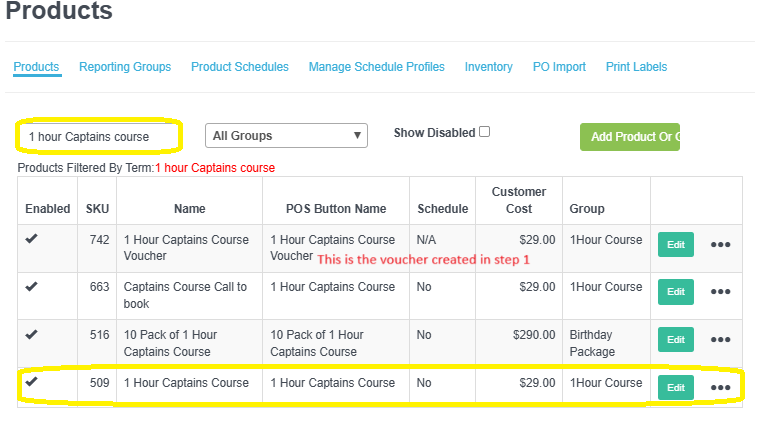Click name '10 Pack of 1 Hour Captains Course'
757x422 pixels.
170,343
